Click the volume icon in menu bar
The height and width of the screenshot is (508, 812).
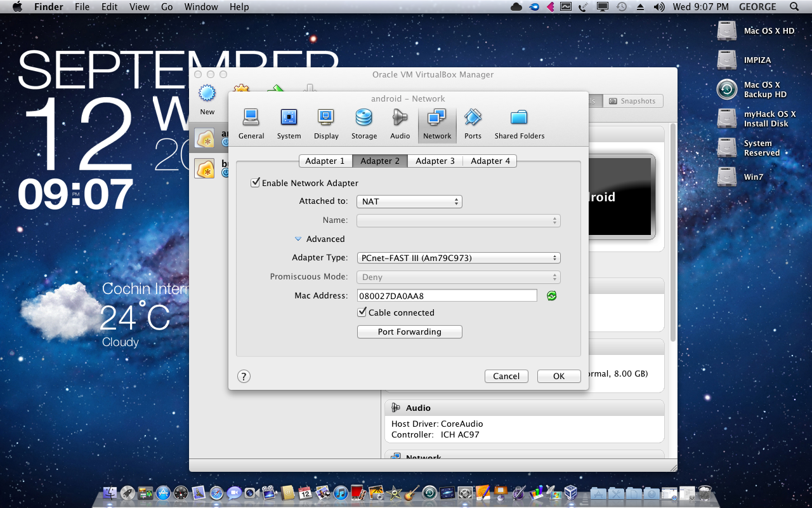[659, 7]
